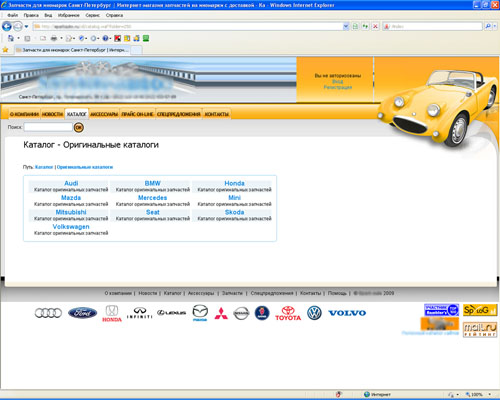Open a new blank browser tab

[x=136, y=50]
